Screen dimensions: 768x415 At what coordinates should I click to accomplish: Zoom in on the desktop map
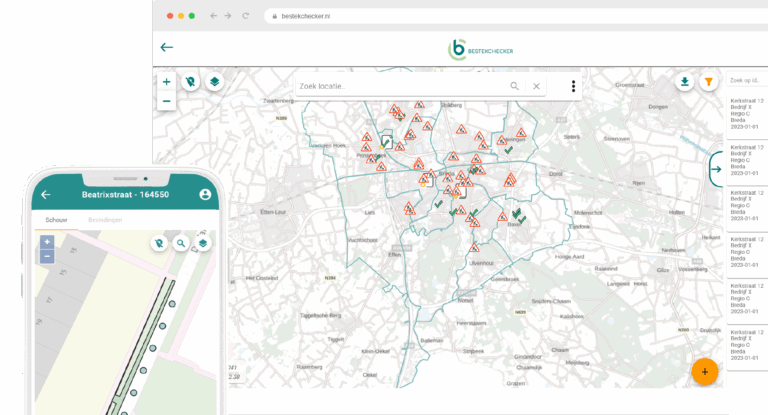click(166, 83)
